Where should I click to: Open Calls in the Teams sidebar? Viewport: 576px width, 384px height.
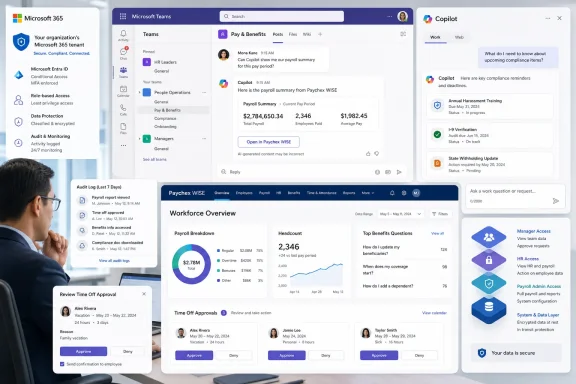pyautogui.click(x=123, y=110)
